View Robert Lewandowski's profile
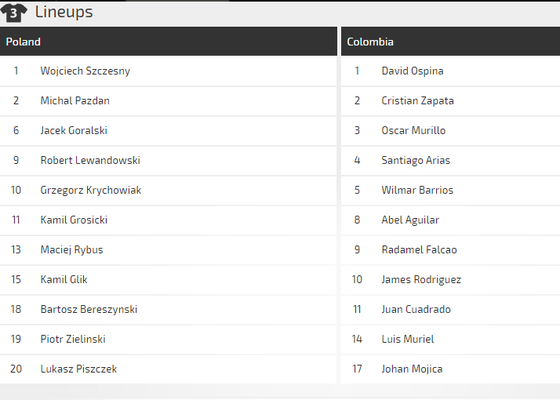The width and height of the screenshot is (560, 400). click(x=90, y=160)
